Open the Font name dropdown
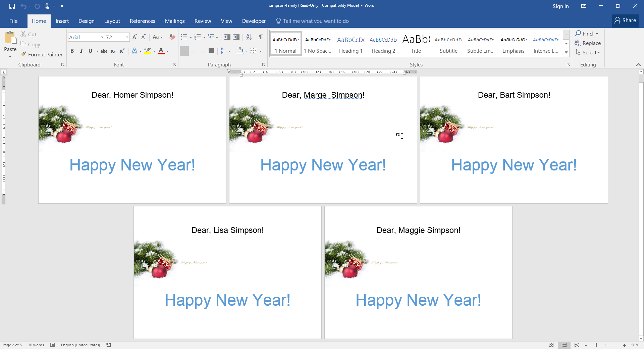The image size is (644, 349). [x=102, y=37]
